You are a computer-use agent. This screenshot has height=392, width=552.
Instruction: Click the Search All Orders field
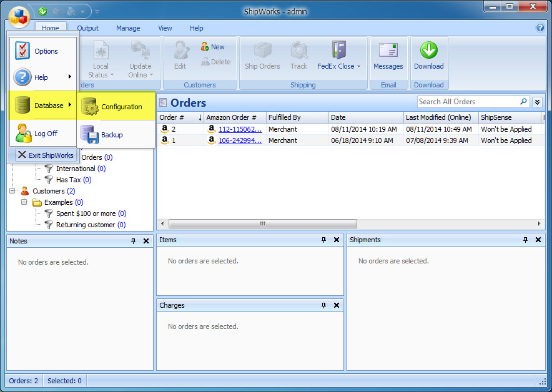click(468, 102)
